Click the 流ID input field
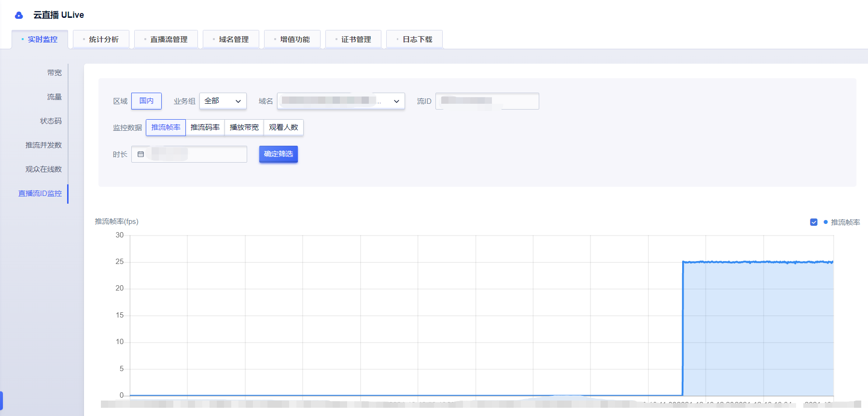The image size is (868, 416). coord(487,101)
